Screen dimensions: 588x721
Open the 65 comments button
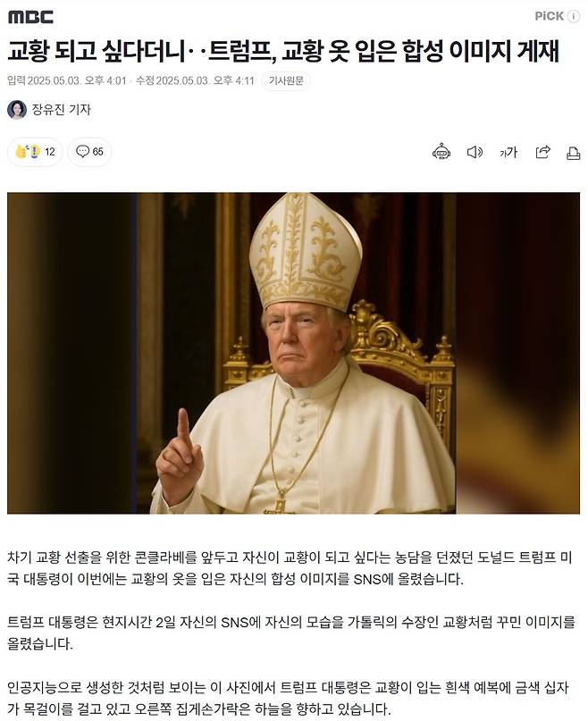(x=89, y=152)
